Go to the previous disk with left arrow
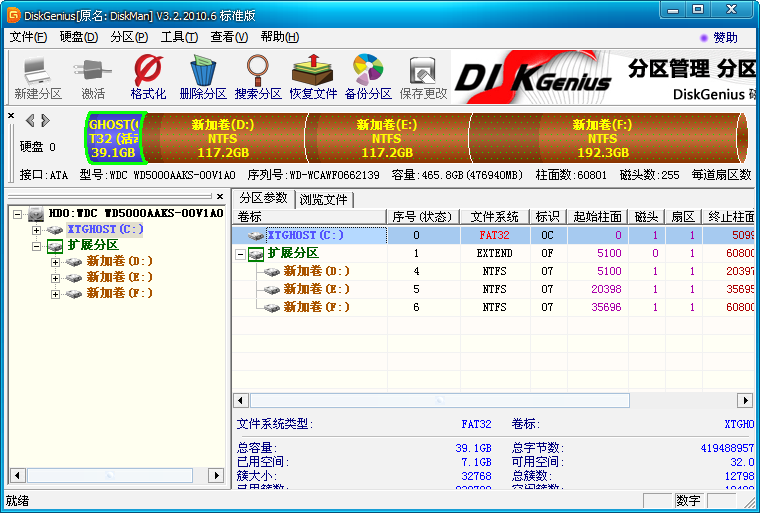Viewport: 760px width, 513px height. pos(29,121)
